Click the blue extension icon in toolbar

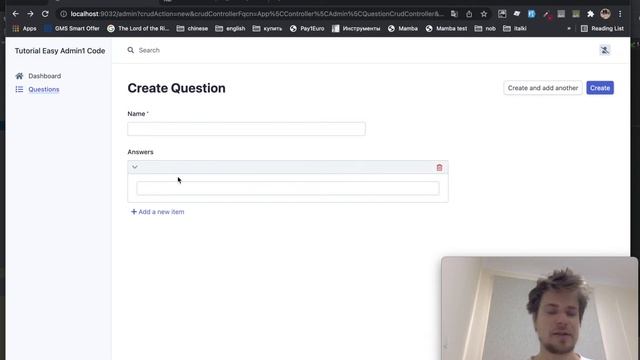531,14
